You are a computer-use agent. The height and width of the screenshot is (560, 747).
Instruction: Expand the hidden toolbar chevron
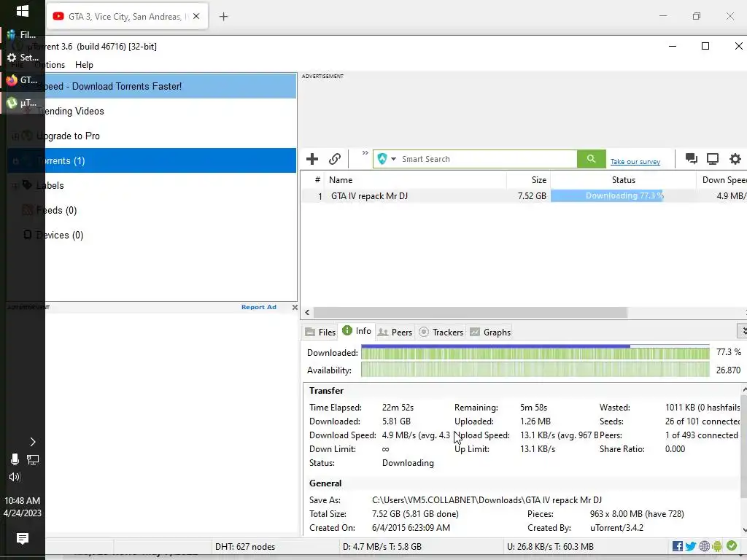pyautogui.click(x=365, y=153)
